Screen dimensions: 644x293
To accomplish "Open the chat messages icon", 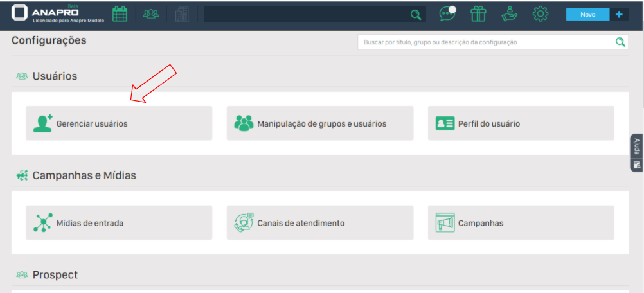I will 447,14.
